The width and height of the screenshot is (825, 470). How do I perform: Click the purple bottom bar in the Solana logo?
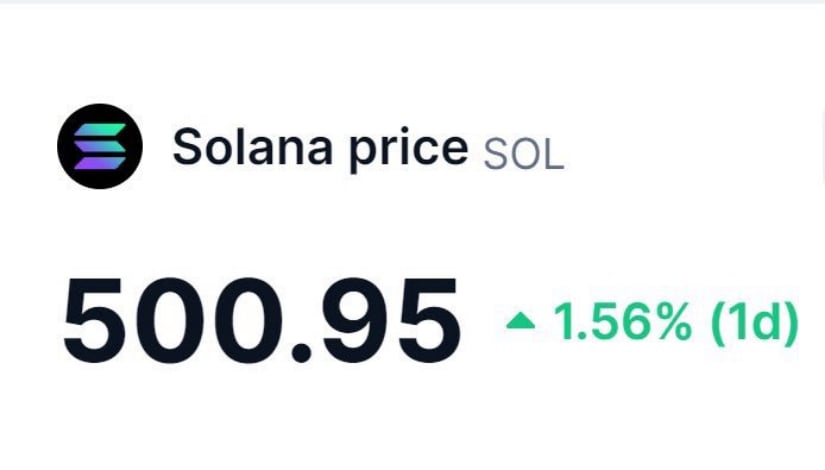pos(100,163)
